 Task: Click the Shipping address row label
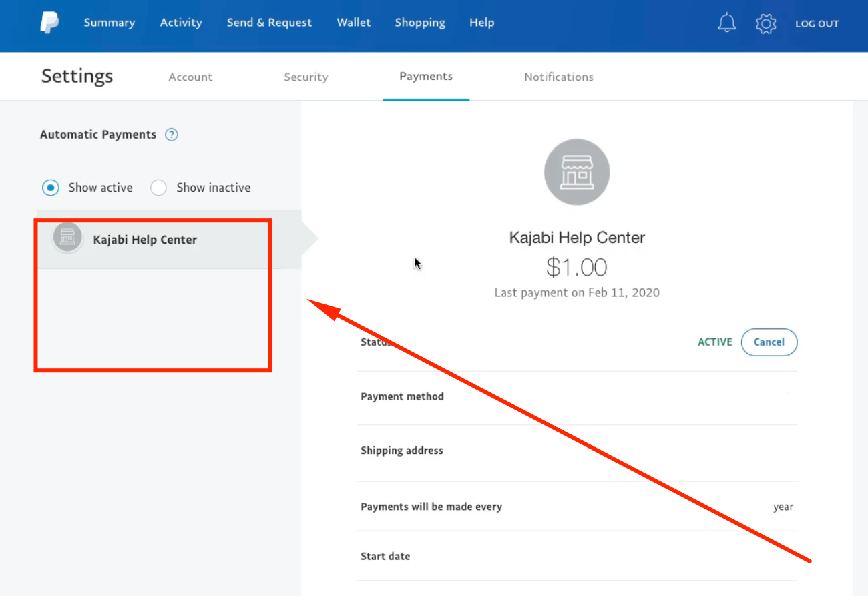click(402, 451)
